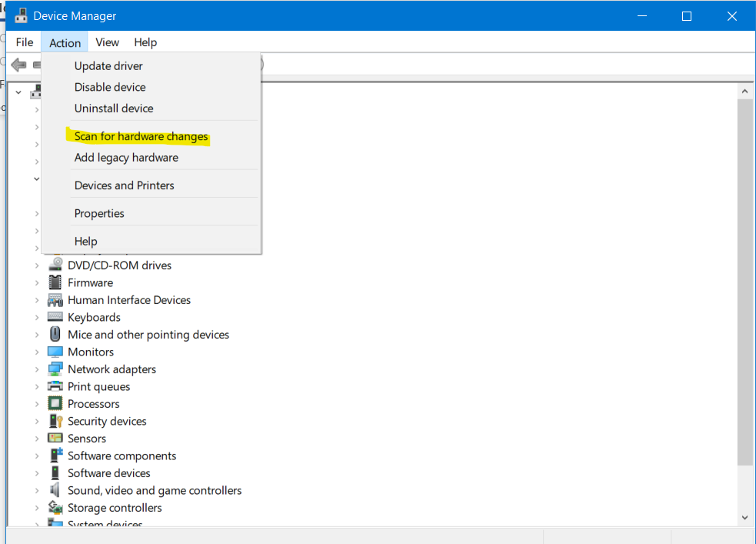Select Uninstall device menu entry
Image resolution: width=756 pixels, height=544 pixels.
click(152, 108)
